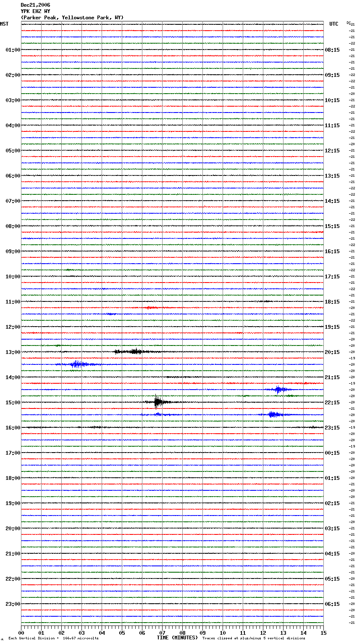Select the 20:00 MST row label

point(13,529)
